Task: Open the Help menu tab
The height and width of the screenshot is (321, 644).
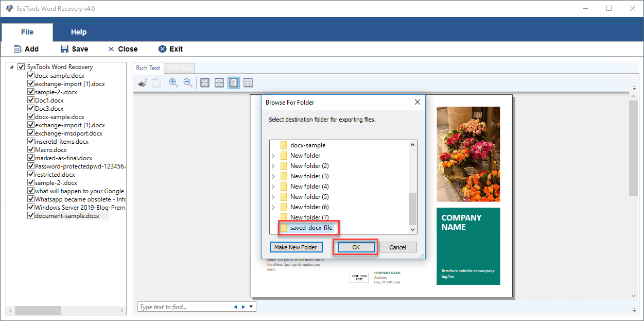Action: pyautogui.click(x=79, y=32)
